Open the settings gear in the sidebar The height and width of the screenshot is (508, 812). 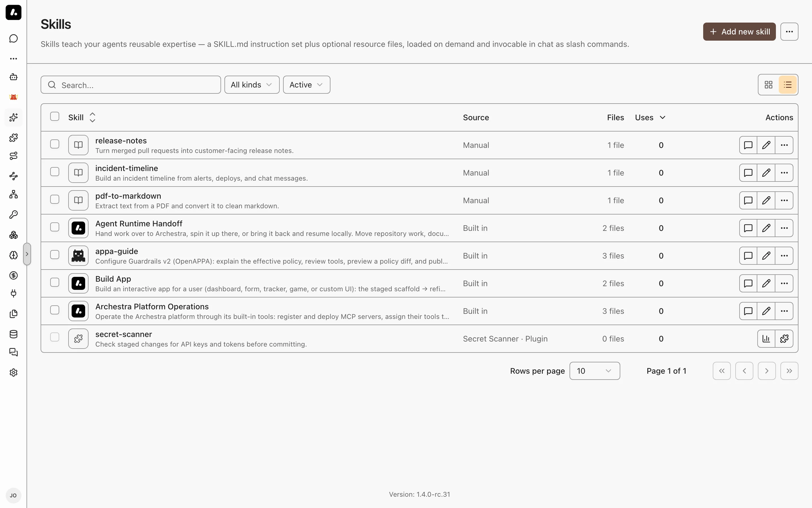coord(14,372)
